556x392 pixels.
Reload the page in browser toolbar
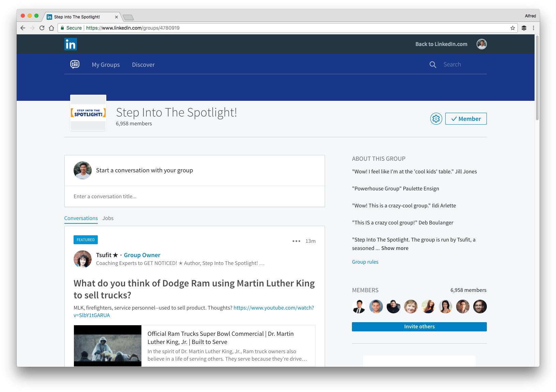pos(42,28)
